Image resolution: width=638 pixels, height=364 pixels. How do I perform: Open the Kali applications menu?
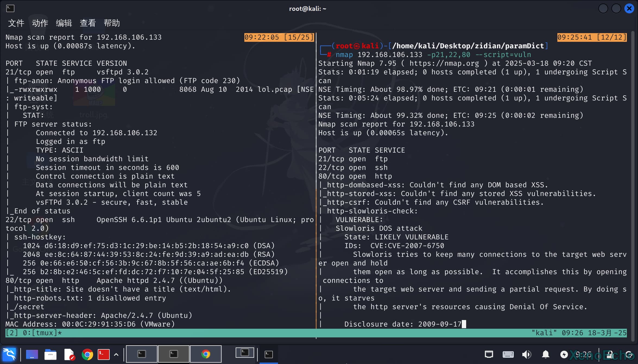[x=9, y=354]
